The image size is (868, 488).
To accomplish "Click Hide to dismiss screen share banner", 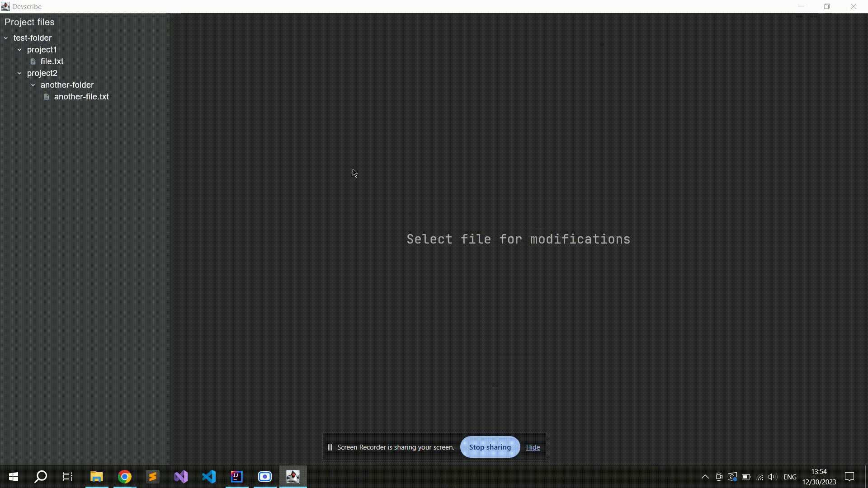I will [x=533, y=447].
